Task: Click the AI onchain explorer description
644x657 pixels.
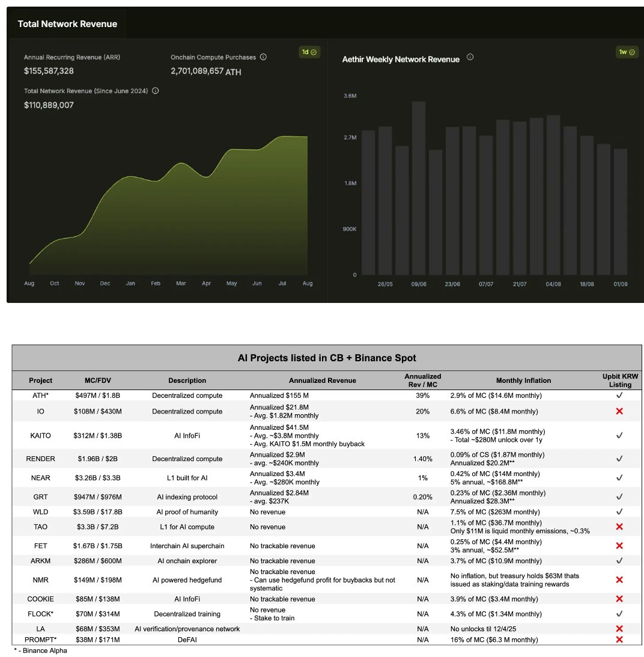Action: [x=187, y=561]
